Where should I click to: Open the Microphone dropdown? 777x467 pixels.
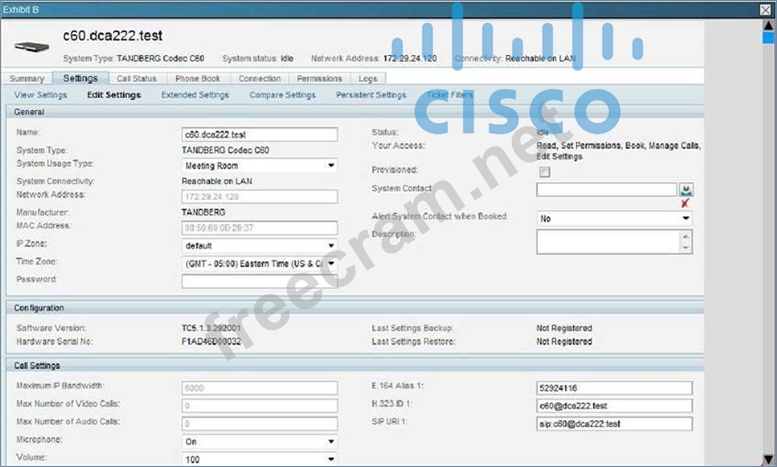(259, 440)
